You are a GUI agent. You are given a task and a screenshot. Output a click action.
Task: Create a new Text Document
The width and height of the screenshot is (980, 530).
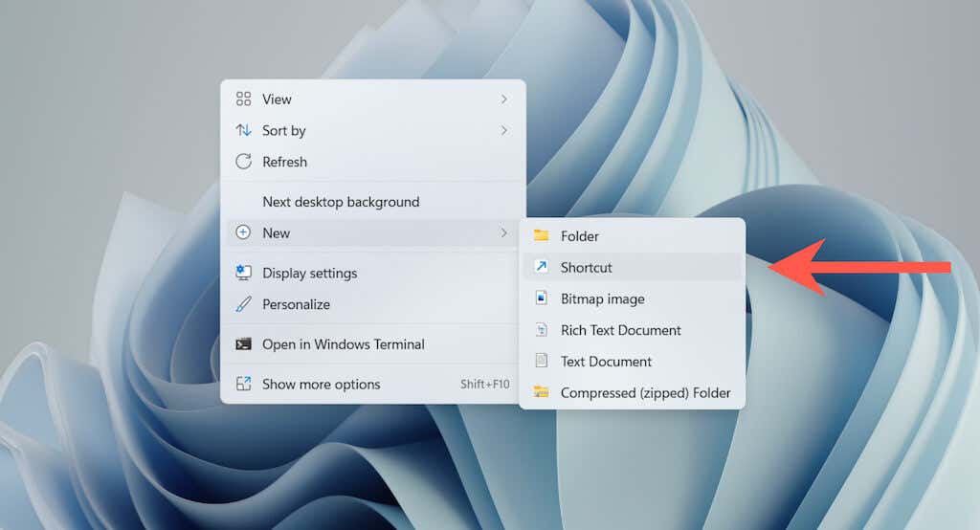tap(632, 361)
